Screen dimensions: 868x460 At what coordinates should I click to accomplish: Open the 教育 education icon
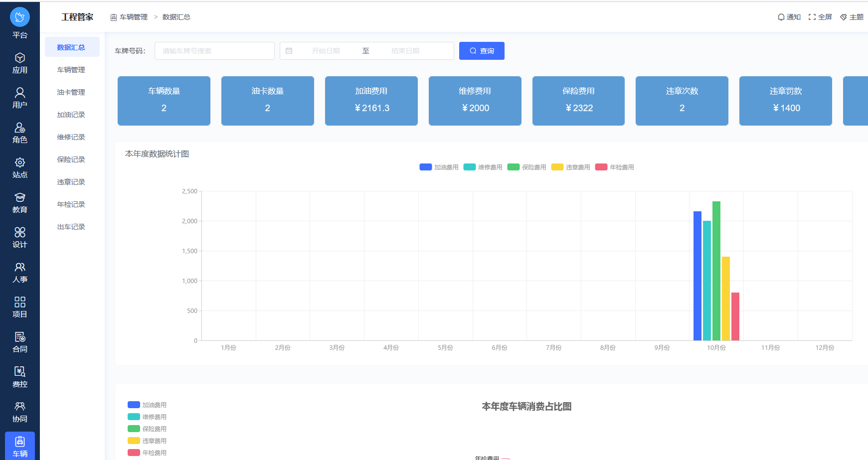click(x=20, y=198)
